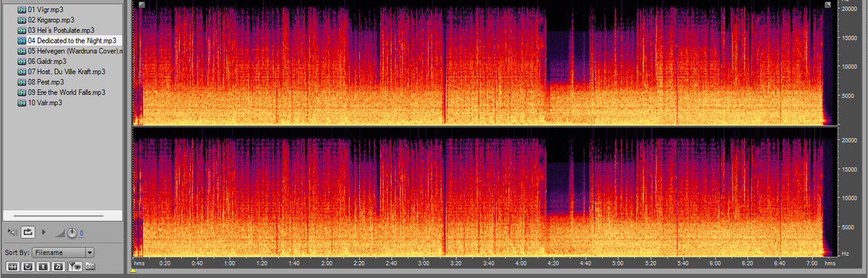Click top-right corner icon of spectral display
The width and height of the screenshot is (868, 278).
tap(828, 5)
